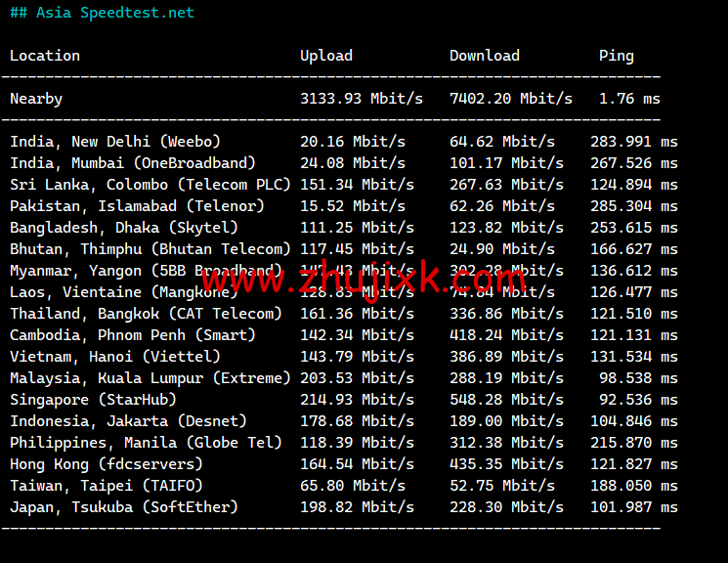
Task: Select the Nearby row label
Action: pyautogui.click(x=36, y=99)
